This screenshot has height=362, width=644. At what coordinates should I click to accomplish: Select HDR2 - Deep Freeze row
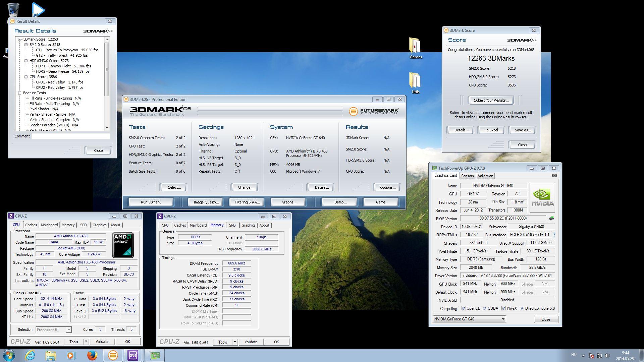tap(62, 71)
